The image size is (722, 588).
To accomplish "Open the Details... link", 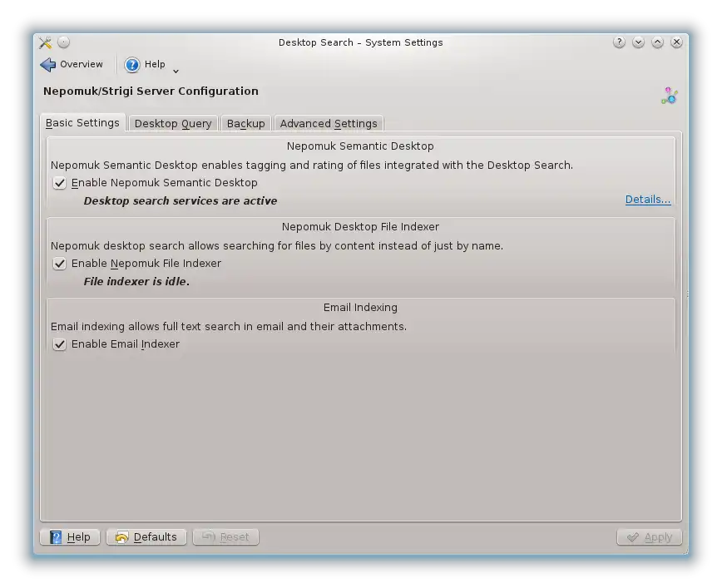I will pos(648,200).
